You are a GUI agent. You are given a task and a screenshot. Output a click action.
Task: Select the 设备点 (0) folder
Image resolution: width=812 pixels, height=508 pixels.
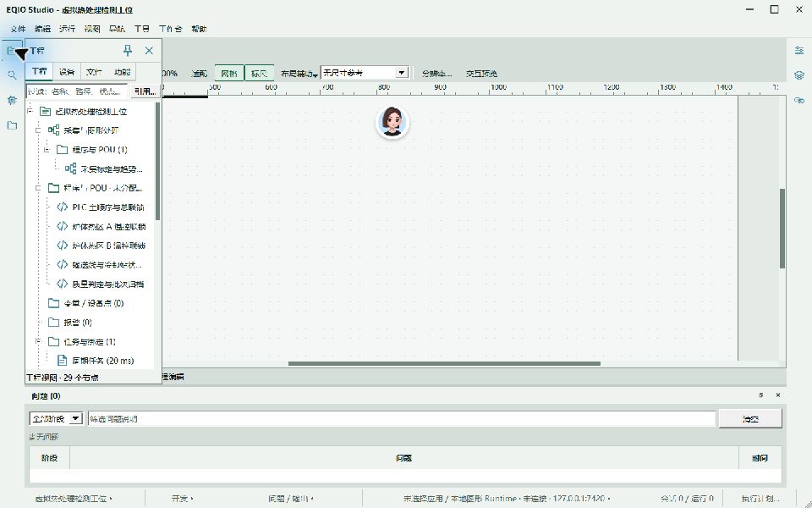coord(93,303)
